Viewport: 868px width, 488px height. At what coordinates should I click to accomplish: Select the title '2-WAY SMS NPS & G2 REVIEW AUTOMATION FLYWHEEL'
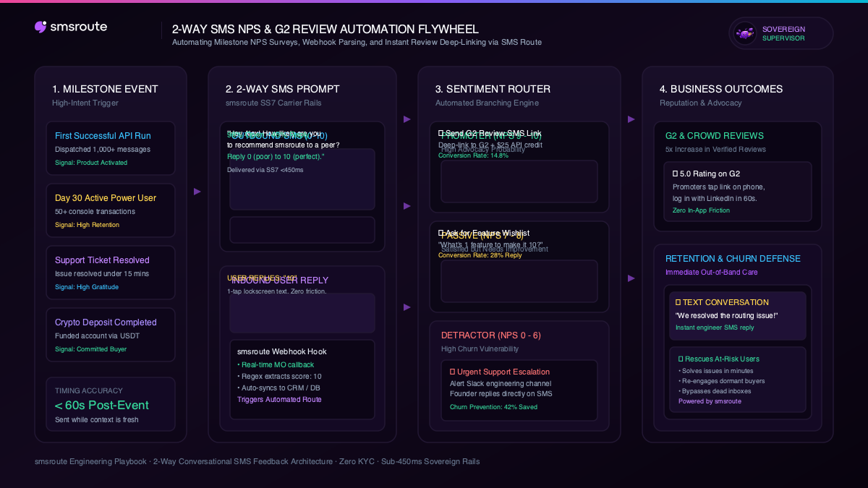pyautogui.click(x=325, y=30)
